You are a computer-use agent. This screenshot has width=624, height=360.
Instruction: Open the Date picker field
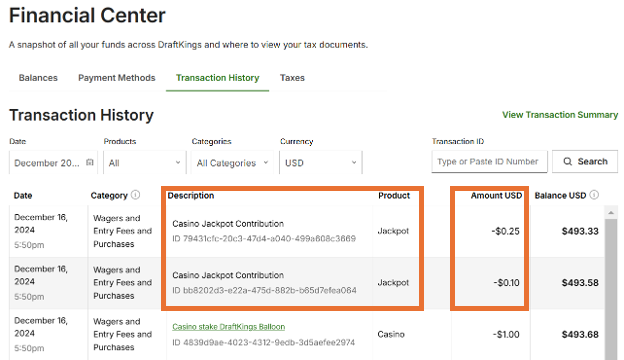coord(53,163)
